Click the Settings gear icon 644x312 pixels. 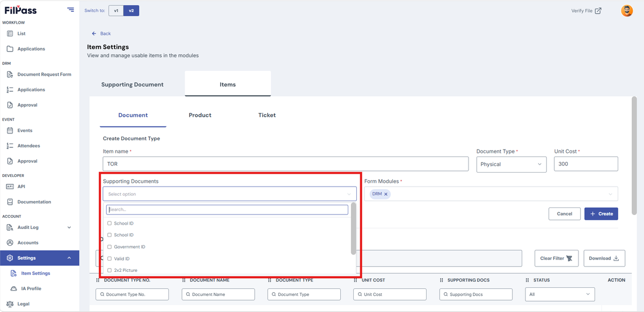pos(10,258)
